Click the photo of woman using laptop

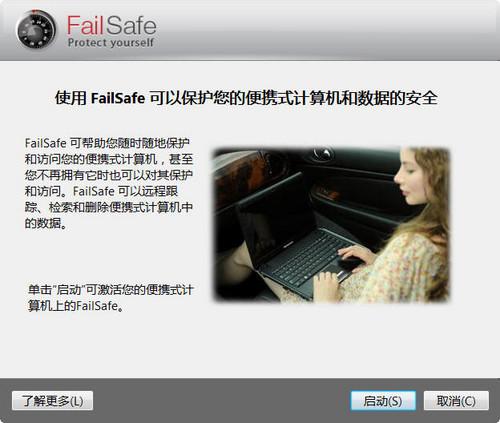332,225
